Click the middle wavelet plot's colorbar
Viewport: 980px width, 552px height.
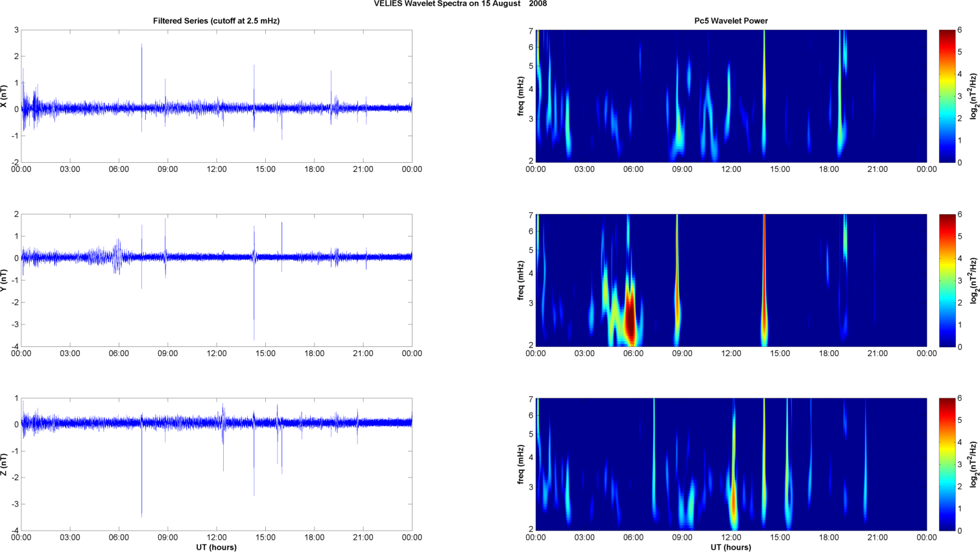(x=947, y=280)
